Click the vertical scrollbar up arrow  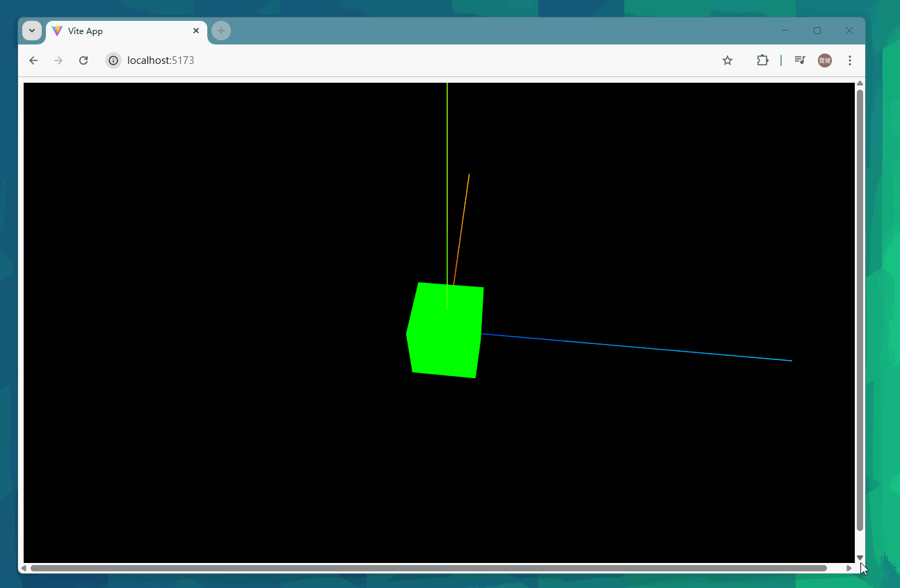click(860, 83)
